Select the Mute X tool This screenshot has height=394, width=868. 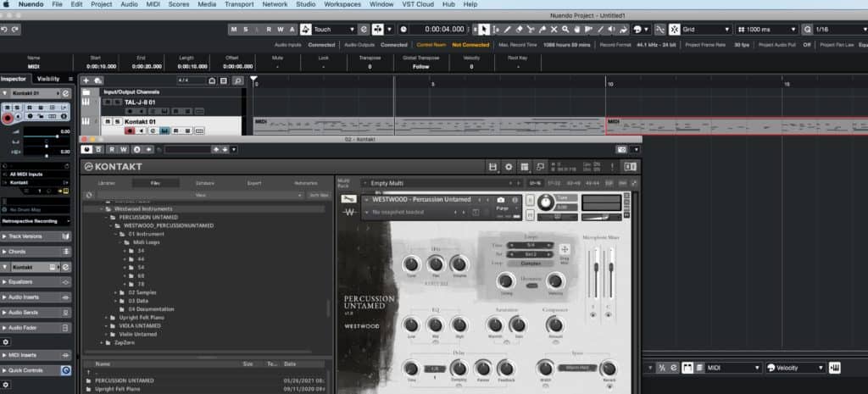(x=554, y=30)
